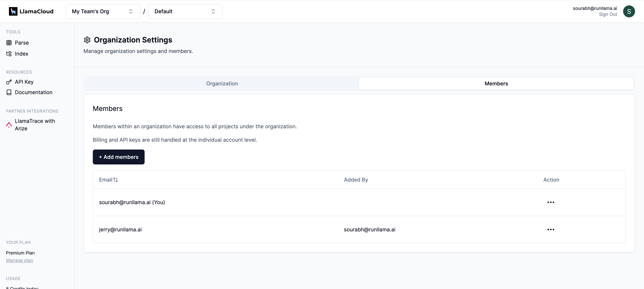Click the Index tree icon in sidebar
644x289 pixels.
(x=9, y=54)
